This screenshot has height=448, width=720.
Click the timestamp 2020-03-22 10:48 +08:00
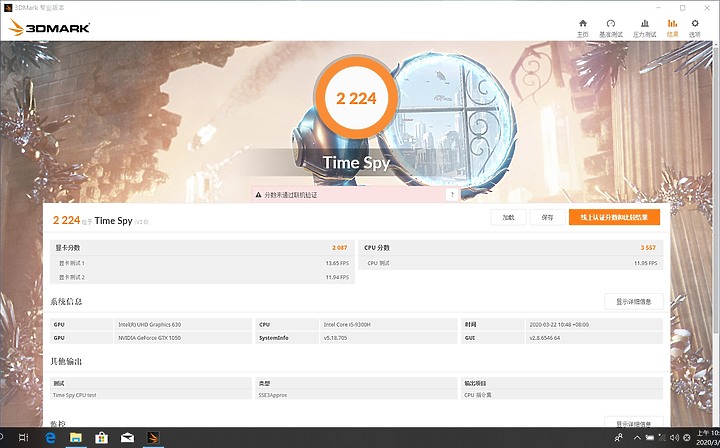click(x=559, y=325)
